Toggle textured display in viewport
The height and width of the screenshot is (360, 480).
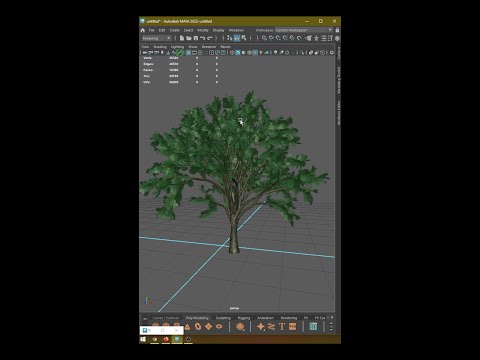click(255, 52)
